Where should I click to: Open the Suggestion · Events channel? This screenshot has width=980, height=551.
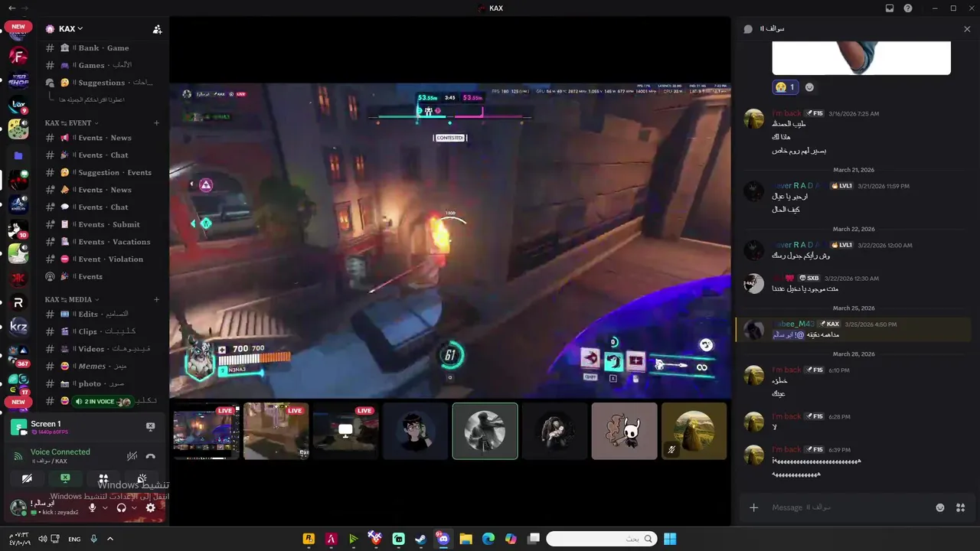click(103, 172)
